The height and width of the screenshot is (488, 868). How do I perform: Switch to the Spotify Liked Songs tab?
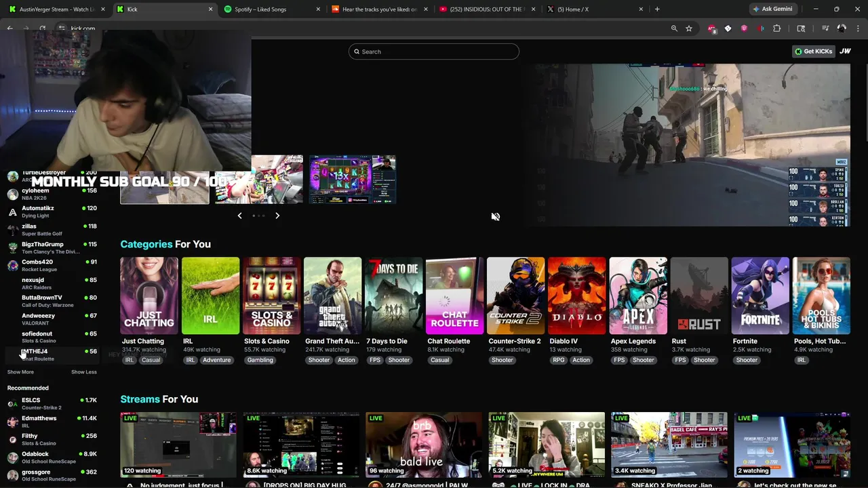(271, 9)
